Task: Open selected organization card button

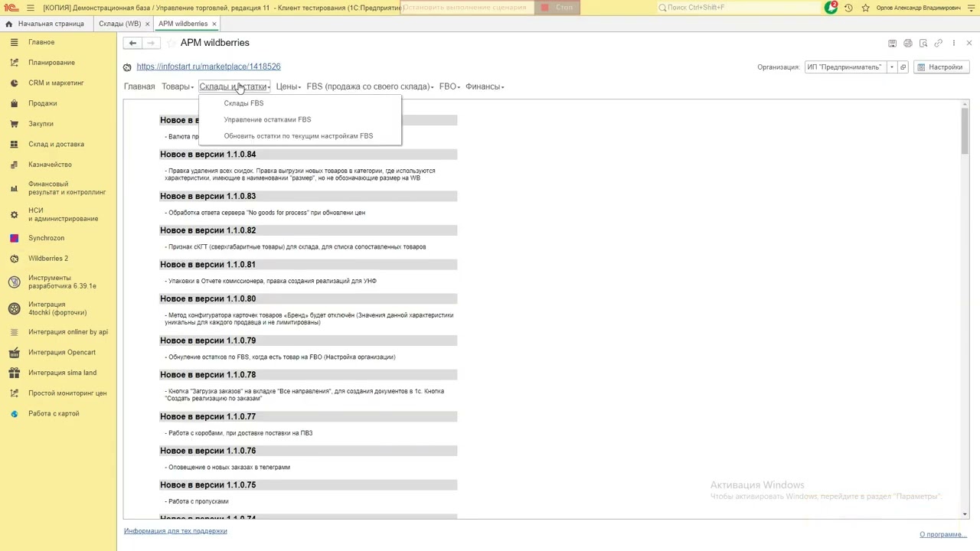Action: (903, 67)
